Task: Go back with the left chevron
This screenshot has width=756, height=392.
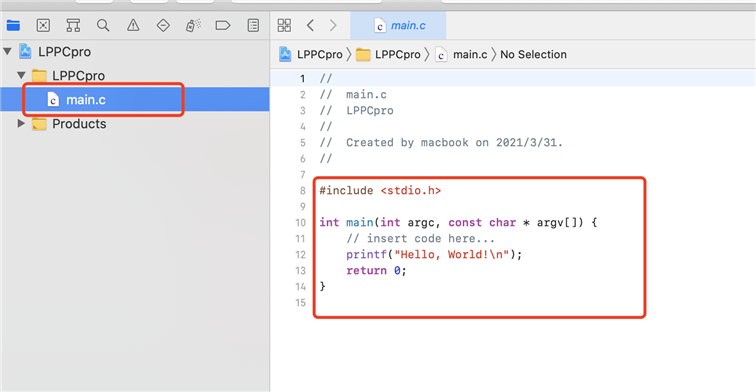Action: click(x=310, y=26)
